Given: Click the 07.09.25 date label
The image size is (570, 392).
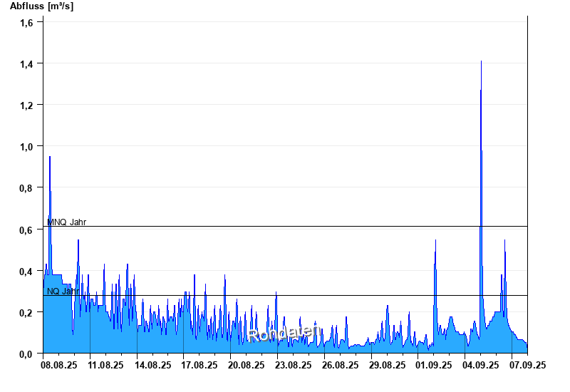Looking at the screenshot, I should pos(527,365).
